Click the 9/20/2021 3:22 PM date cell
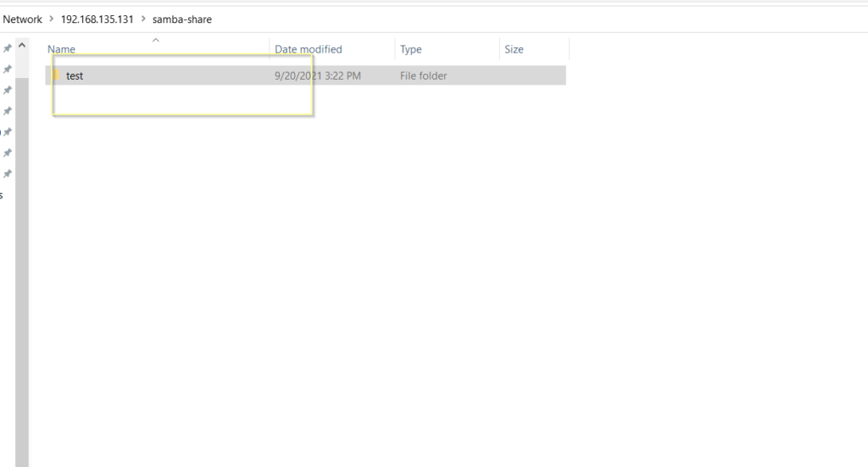868x467 pixels. [x=318, y=75]
